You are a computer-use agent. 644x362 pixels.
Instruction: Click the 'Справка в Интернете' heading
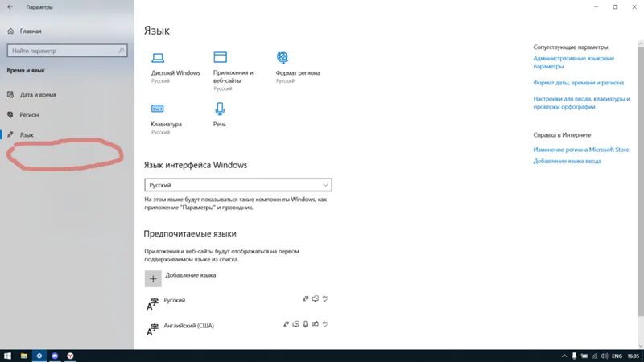point(562,134)
